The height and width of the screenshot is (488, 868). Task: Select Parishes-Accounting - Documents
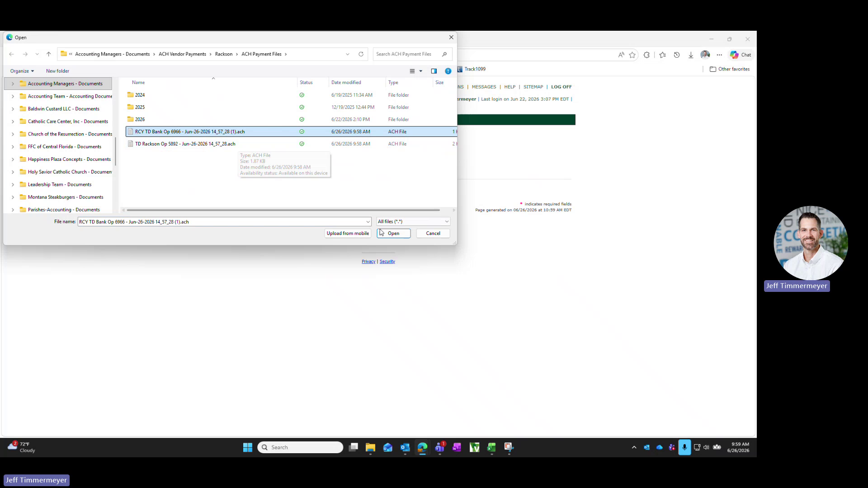63,210
